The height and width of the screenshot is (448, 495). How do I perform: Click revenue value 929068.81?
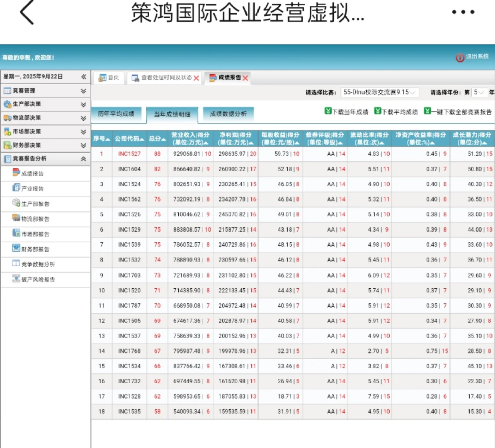[x=187, y=154]
